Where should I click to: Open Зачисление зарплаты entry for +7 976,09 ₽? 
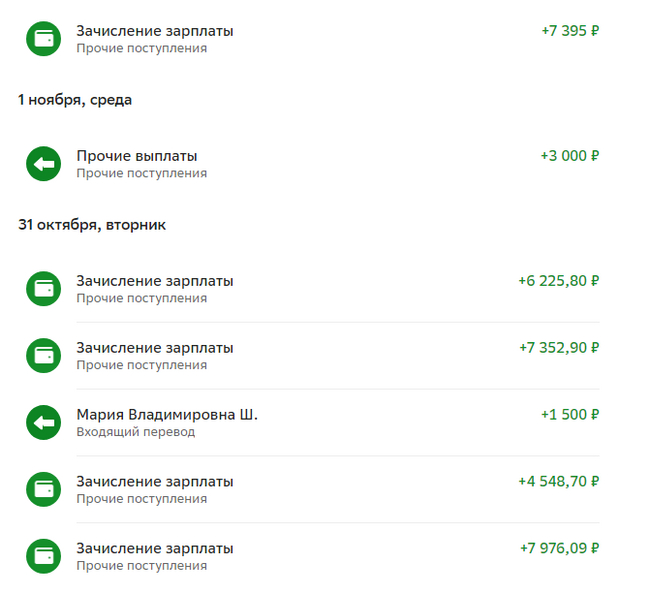155,548
